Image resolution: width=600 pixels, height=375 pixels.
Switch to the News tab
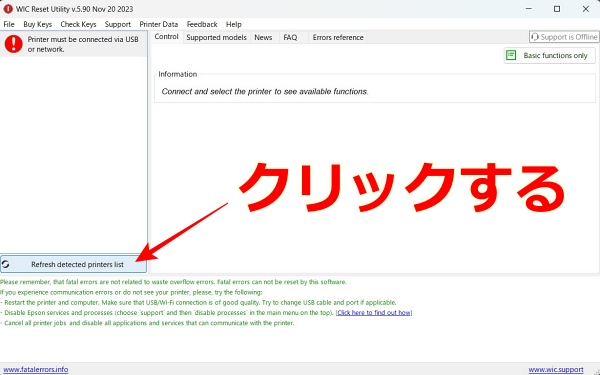(x=263, y=38)
